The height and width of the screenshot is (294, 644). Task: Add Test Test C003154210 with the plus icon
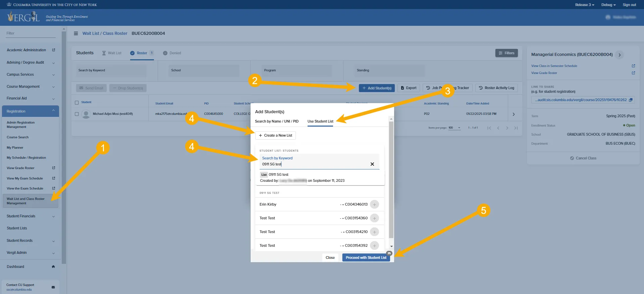(374, 232)
